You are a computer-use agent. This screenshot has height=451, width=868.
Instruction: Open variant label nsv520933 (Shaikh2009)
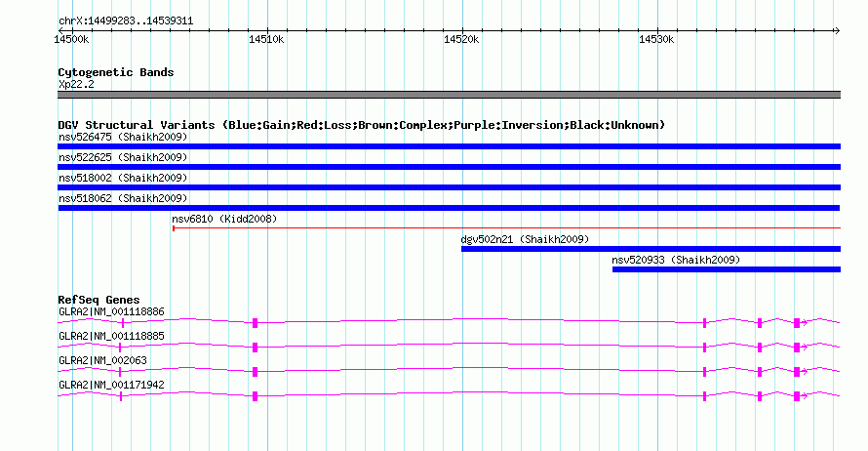(x=676, y=260)
